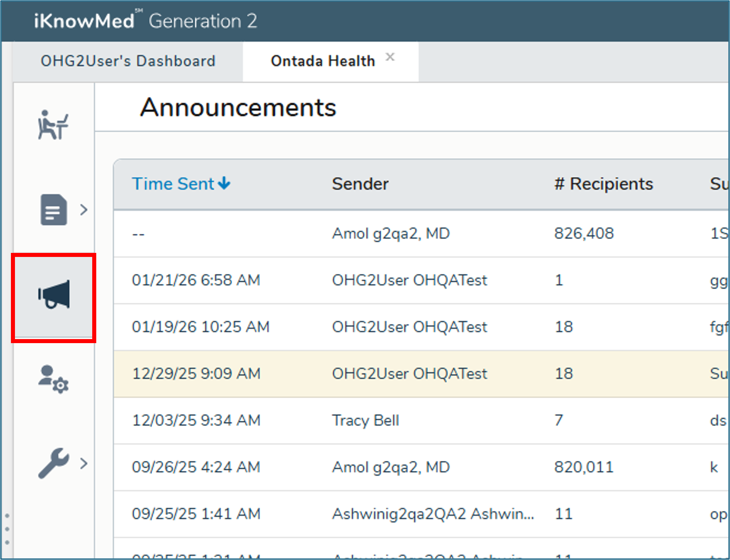This screenshot has width=730, height=560.
Task: Sort by Sender column header
Action: [360, 184]
